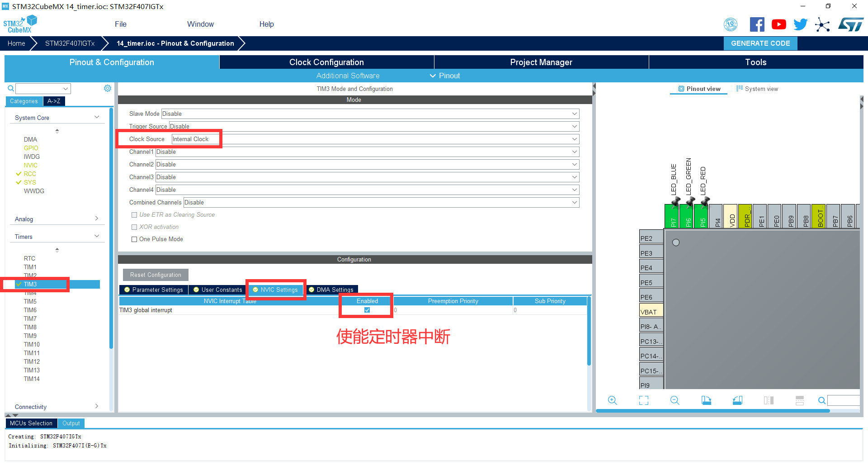
Task: Select TIM5 in the Timers list
Action: click(30, 302)
